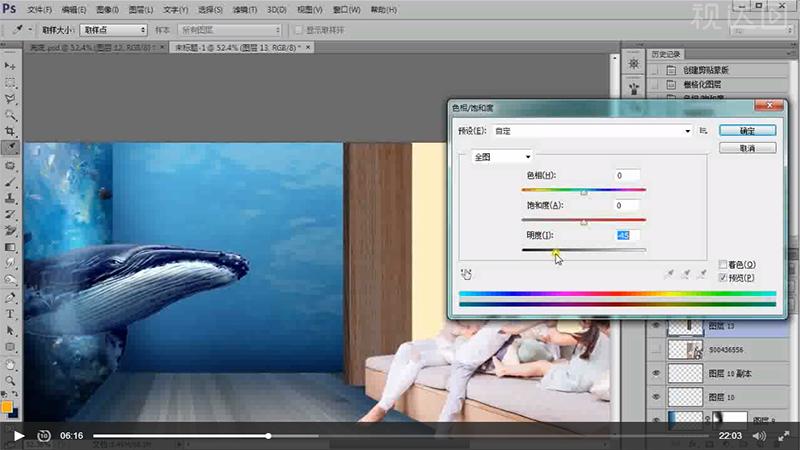The image size is (800, 450).
Task: Click the Photoshop Ps logo
Action: tap(9, 9)
